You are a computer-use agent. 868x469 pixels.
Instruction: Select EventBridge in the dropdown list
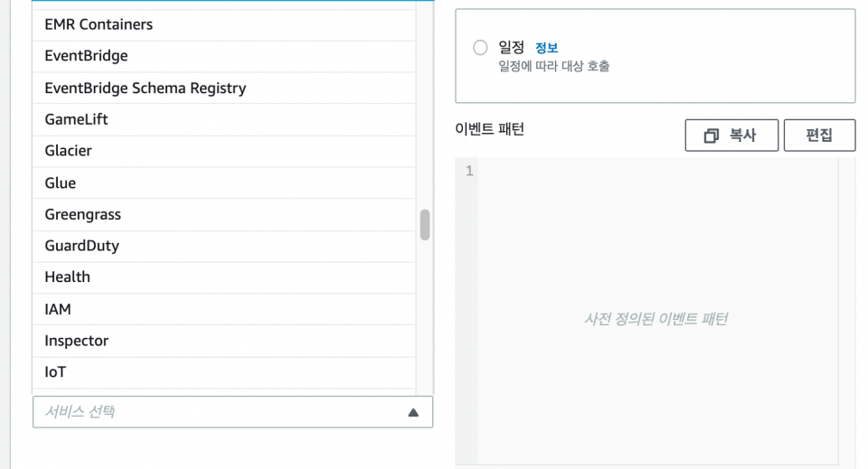coord(223,56)
